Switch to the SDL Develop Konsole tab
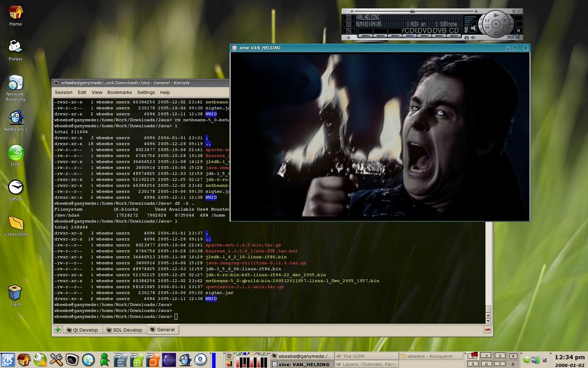588x368 pixels. pyautogui.click(x=124, y=329)
